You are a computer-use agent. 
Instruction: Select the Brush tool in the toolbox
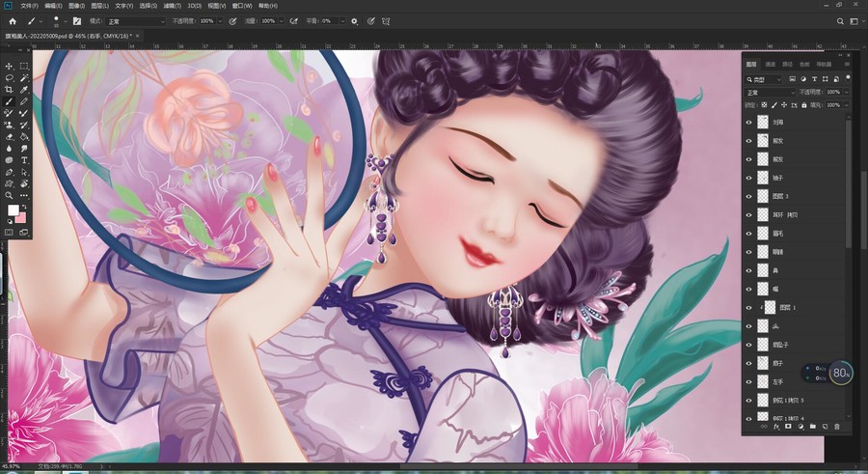pos(9,101)
